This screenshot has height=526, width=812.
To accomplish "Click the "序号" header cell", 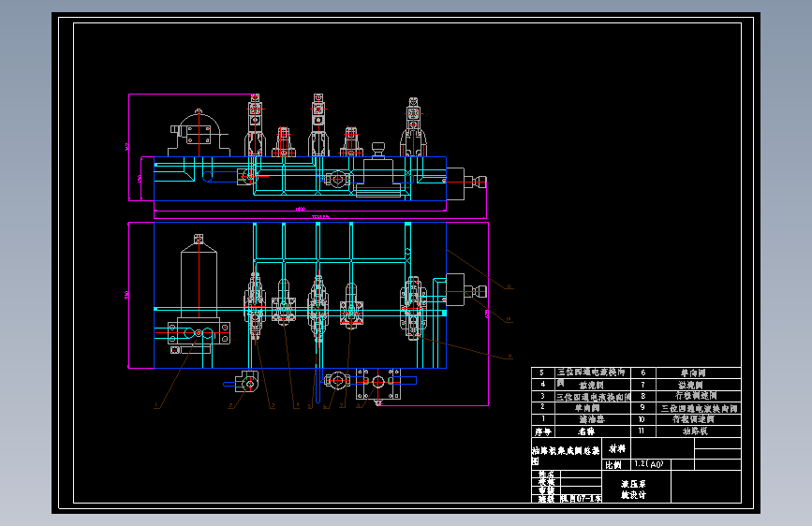I will click(542, 431).
